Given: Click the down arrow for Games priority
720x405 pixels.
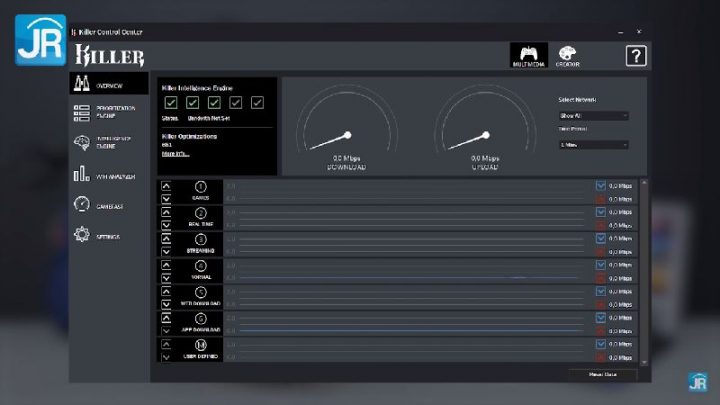Looking at the screenshot, I should click(x=166, y=198).
